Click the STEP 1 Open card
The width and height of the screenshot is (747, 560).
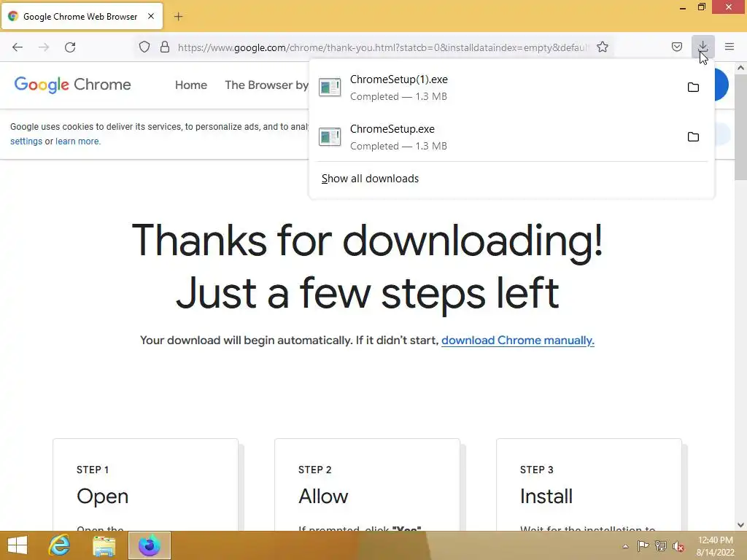[x=145, y=485]
